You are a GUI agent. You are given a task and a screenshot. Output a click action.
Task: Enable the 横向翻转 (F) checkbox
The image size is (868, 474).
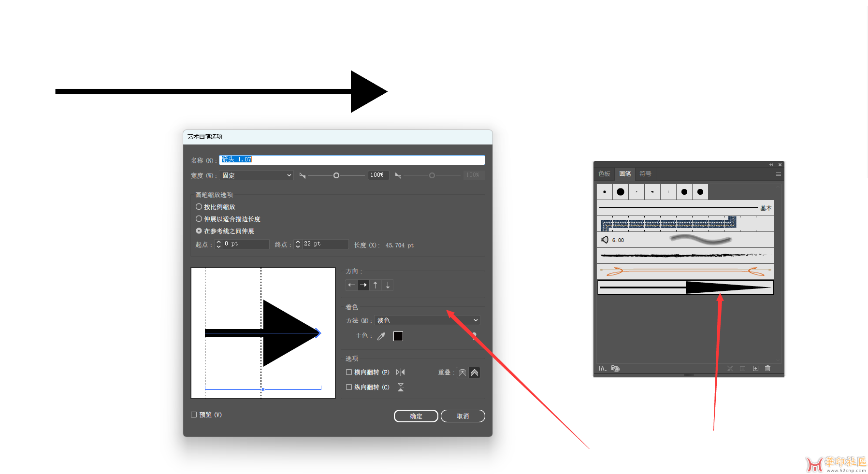click(349, 373)
